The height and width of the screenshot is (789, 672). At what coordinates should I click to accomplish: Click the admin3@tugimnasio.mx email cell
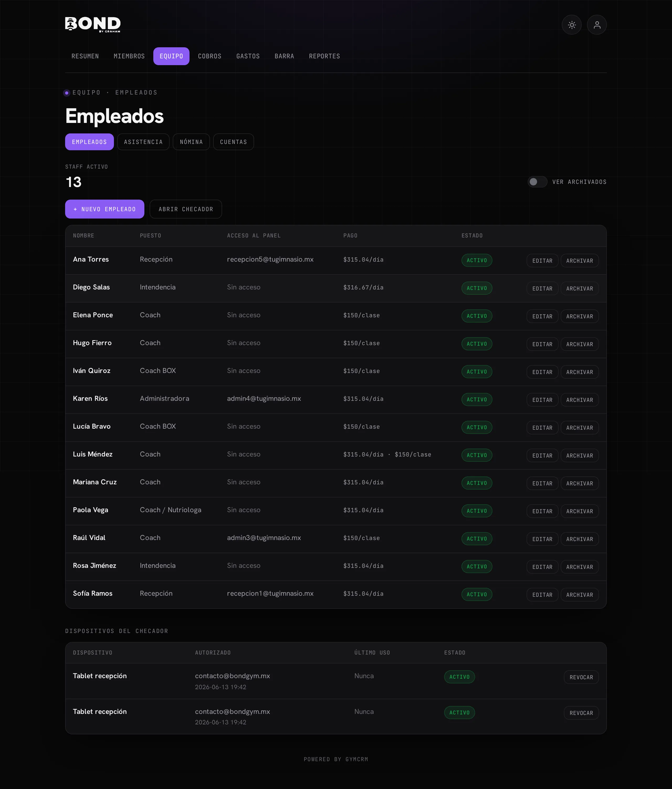point(264,538)
